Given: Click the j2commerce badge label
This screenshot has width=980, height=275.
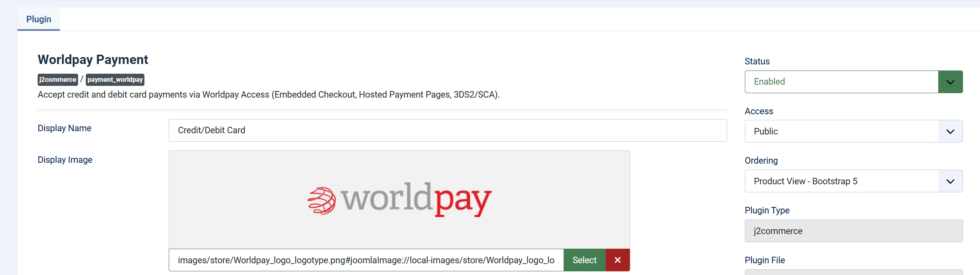Looking at the screenshot, I should click(x=57, y=79).
